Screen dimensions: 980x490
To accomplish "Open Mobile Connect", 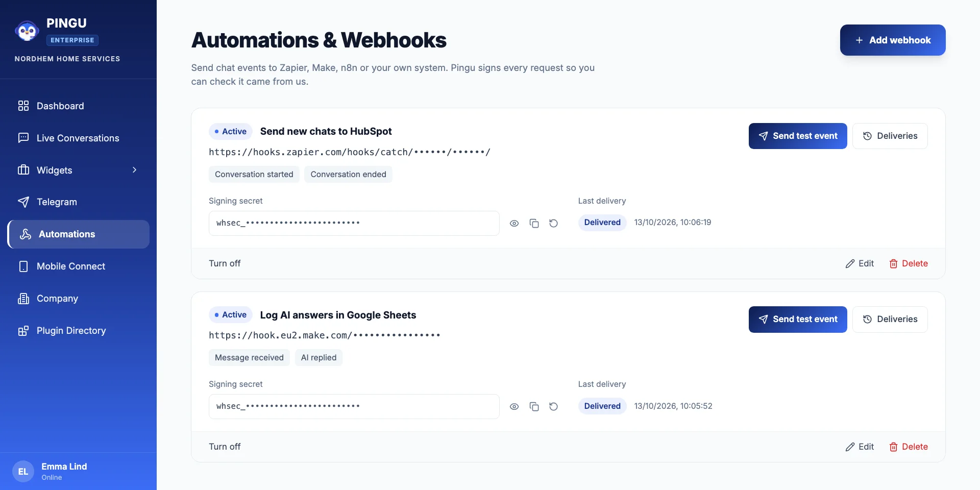I will (78, 266).
